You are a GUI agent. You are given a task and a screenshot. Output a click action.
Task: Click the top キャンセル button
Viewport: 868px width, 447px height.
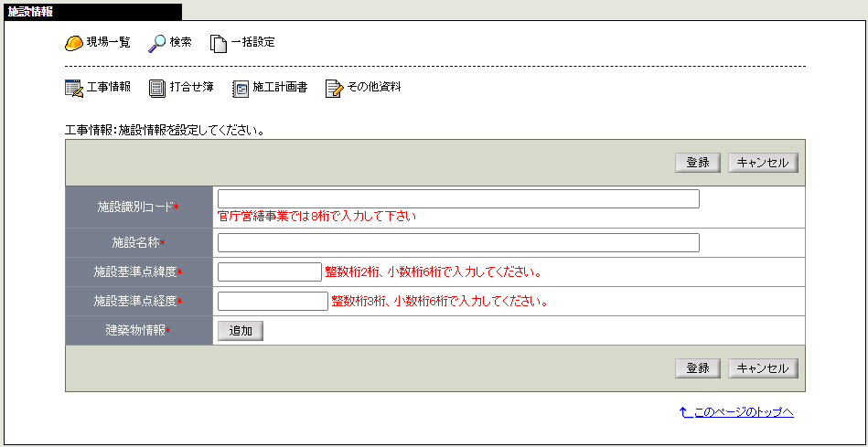763,164
